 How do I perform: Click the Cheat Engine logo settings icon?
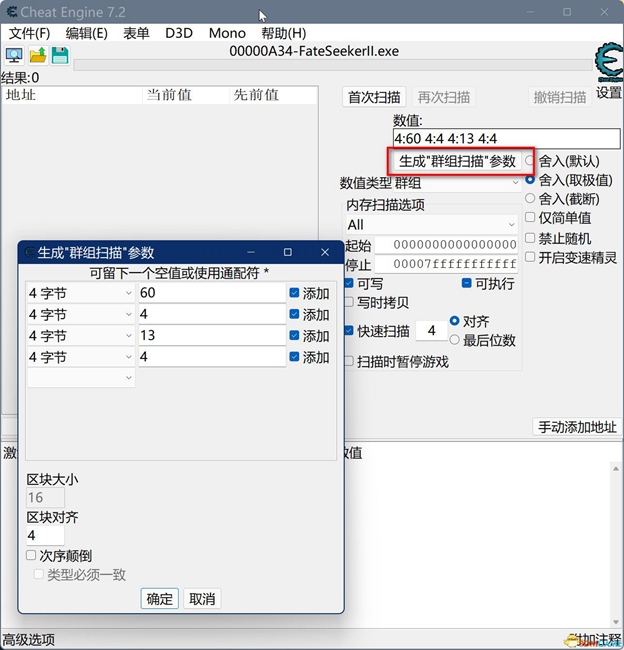click(608, 64)
